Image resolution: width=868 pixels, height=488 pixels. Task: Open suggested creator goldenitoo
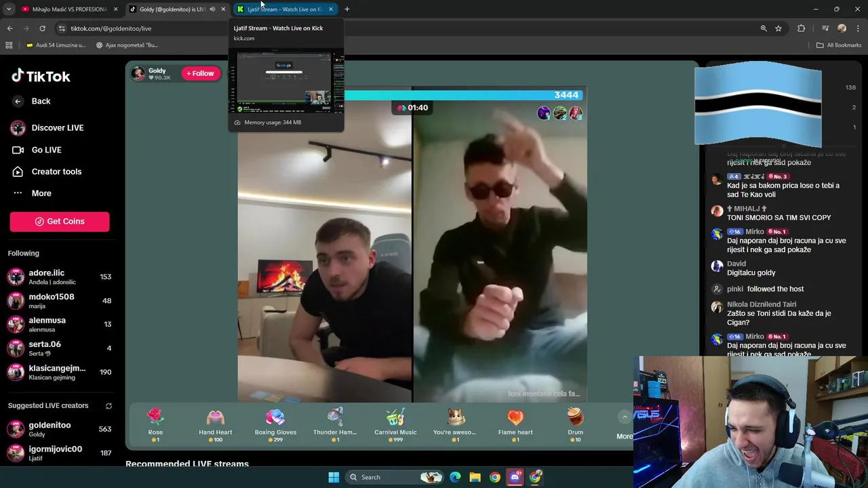[59, 429]
